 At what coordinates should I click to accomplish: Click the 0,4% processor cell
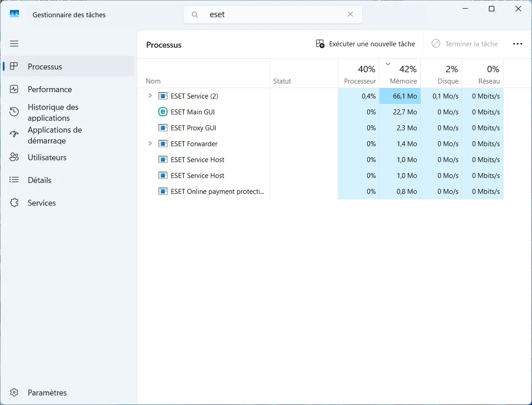click(x=359, y=96)
